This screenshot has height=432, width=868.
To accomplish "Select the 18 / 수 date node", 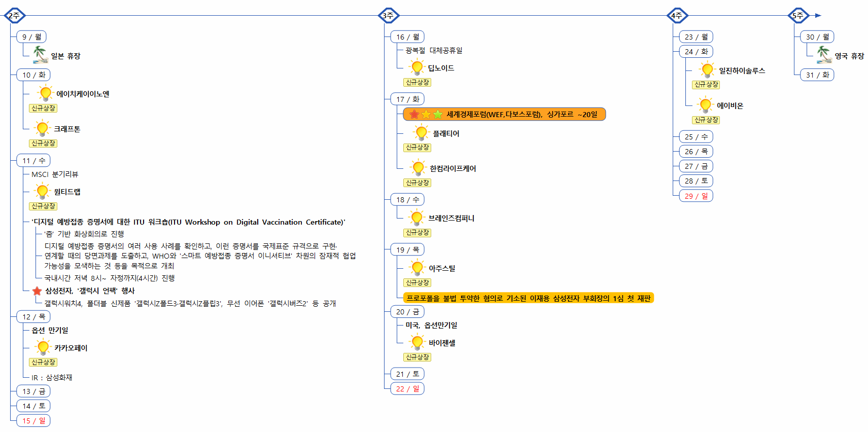I will [407, 199].
